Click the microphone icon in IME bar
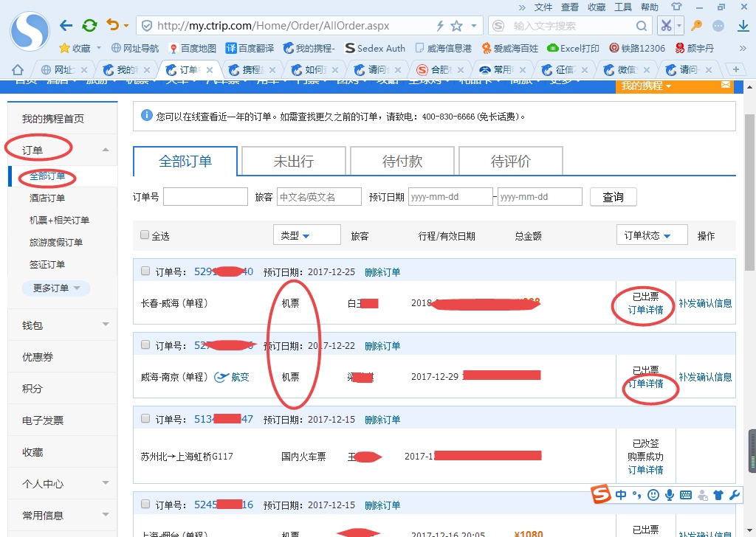This screenshot has width=756, height=537. [x=669, y=495]
